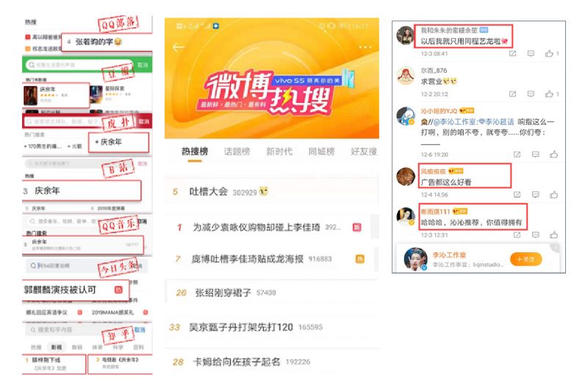Click the reply icon on 求营业 comment
The width and height of the screenshot is (588, 392).
tap(531, 94)
